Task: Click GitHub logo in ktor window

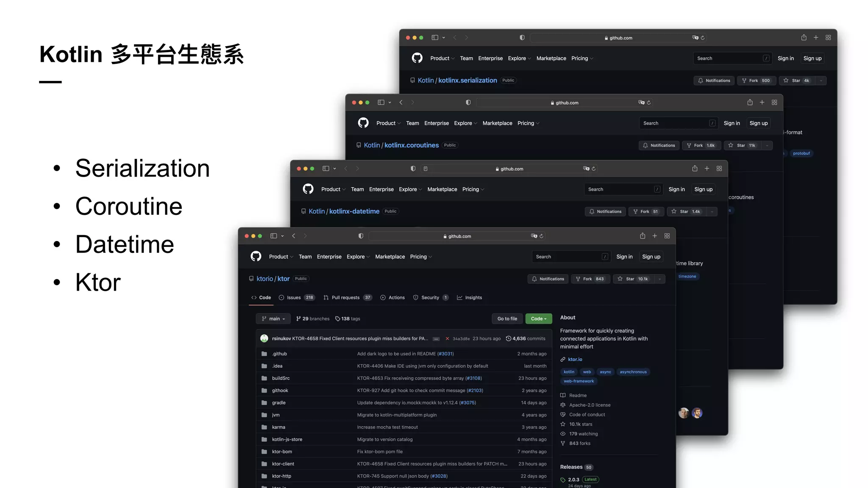Action: pos(256,256)
